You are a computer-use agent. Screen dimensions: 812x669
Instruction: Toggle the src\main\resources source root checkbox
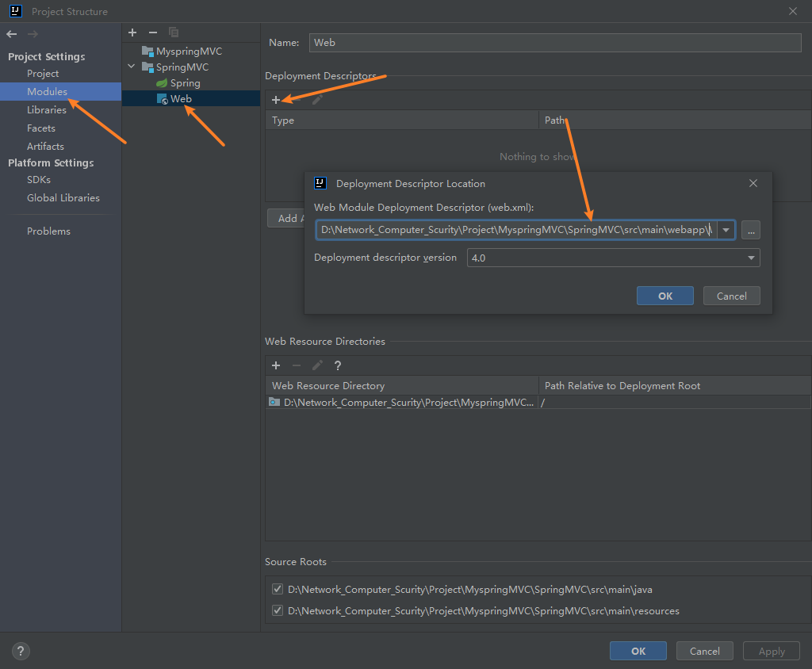point(278,610)
